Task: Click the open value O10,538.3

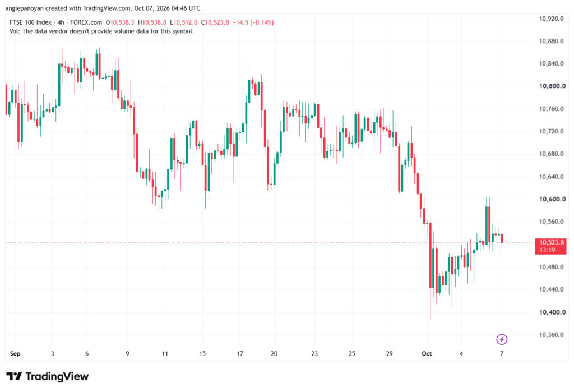Action: [120, 22]
